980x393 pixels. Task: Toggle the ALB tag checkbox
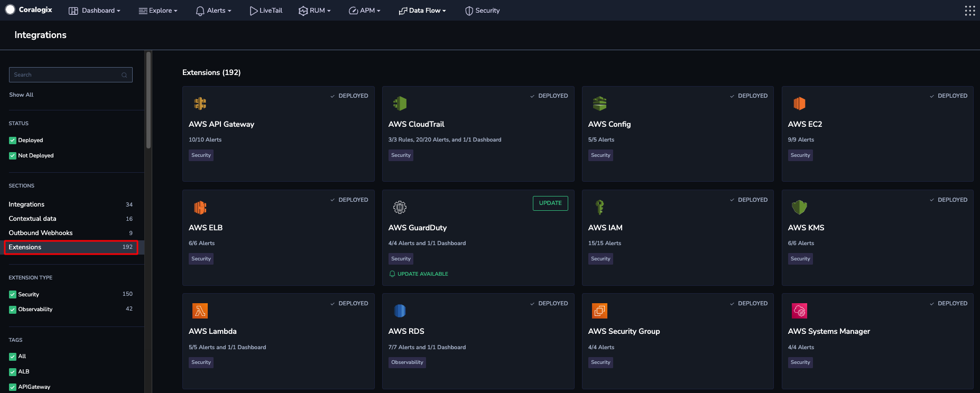click(13, 372)
